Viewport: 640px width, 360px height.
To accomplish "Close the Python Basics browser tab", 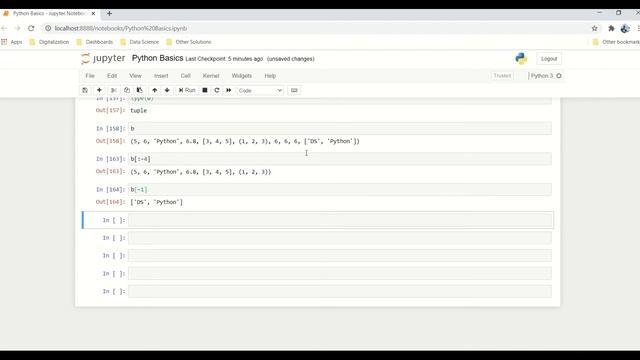I will 93,13.
